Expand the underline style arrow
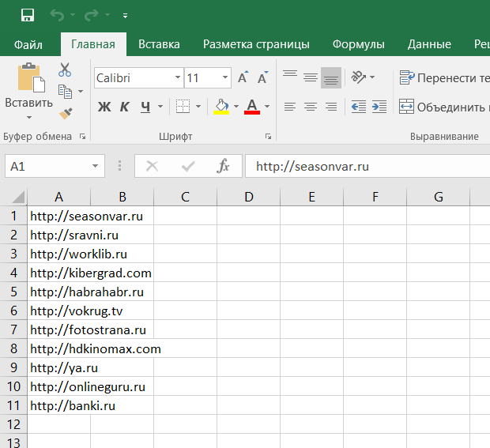Viewport: 490px width, 448px height. (160, 107)
